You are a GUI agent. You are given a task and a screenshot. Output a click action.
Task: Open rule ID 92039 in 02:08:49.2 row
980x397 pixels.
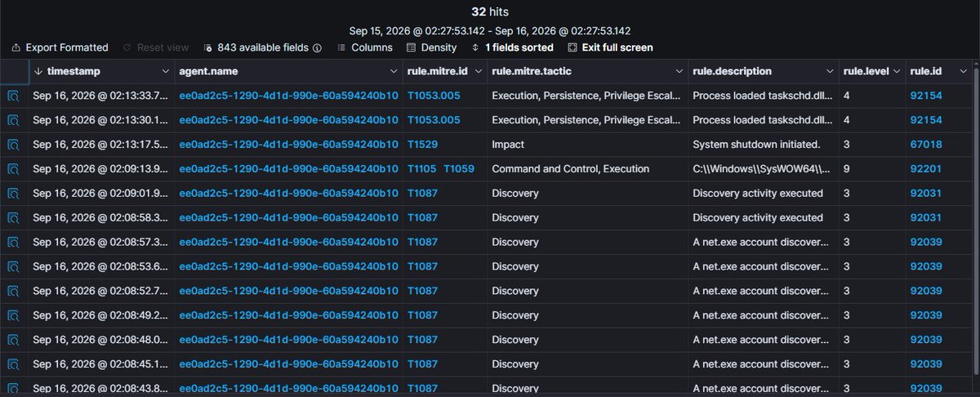(x=926, y=315)
